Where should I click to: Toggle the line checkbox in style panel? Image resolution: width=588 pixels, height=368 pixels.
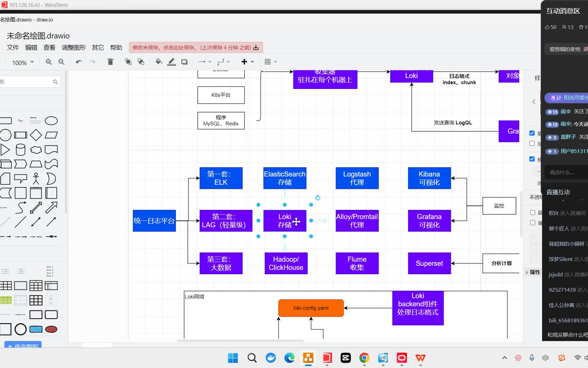pyautogui.click(x=532, y=159)
